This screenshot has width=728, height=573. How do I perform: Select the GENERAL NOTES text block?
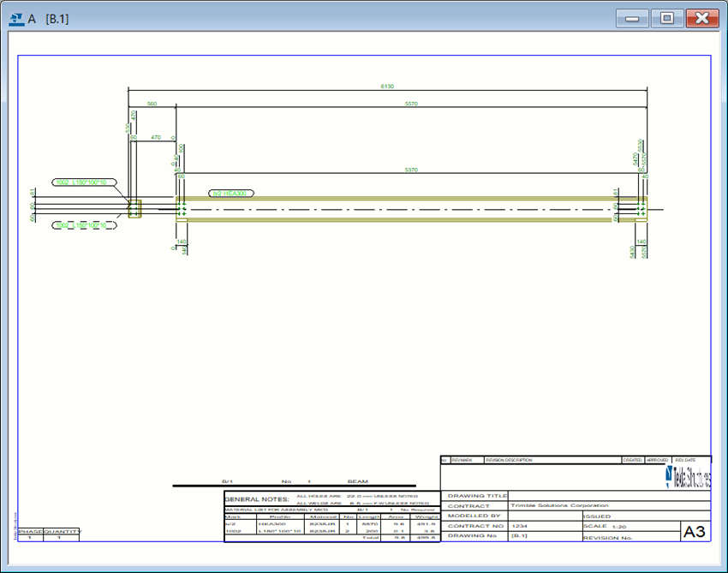point(254,498)
